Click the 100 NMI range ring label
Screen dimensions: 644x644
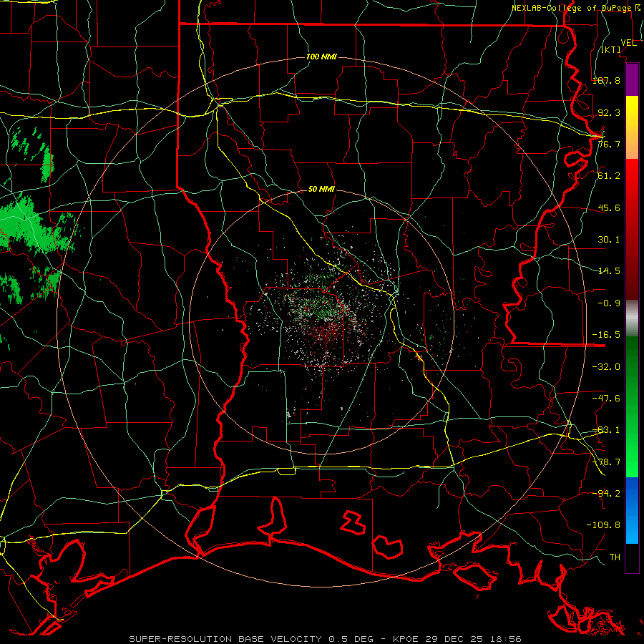click(321, 57)
